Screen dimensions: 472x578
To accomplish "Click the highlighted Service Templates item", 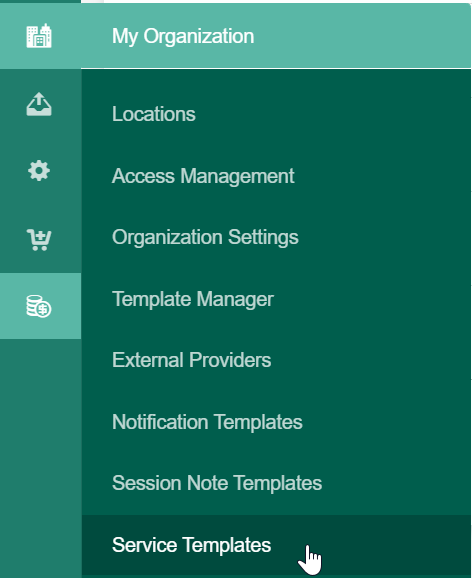I will click(x=276, y=545).
